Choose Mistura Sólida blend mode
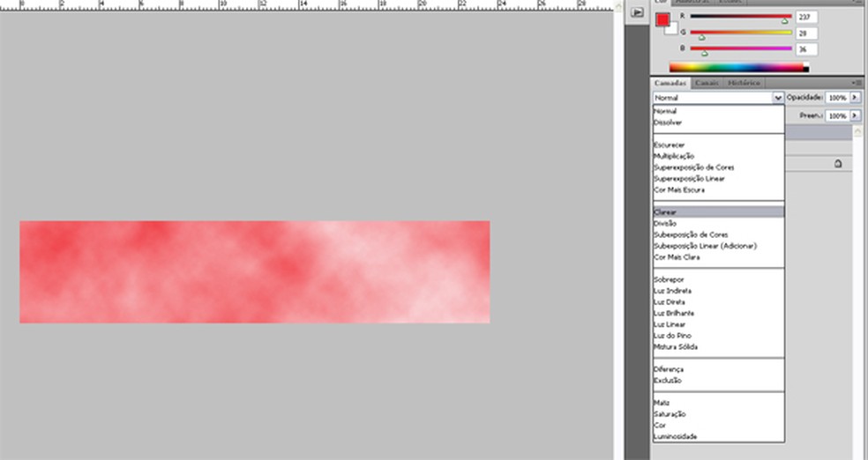The width and height of the screenshot is (868, 460). tap(719, 346)
